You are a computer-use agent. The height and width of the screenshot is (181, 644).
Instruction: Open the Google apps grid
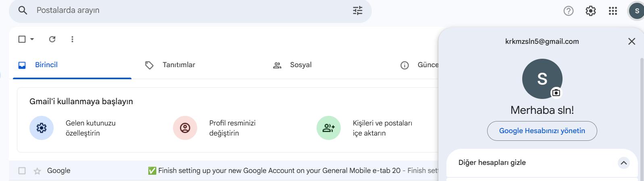(x=613, y=11)
